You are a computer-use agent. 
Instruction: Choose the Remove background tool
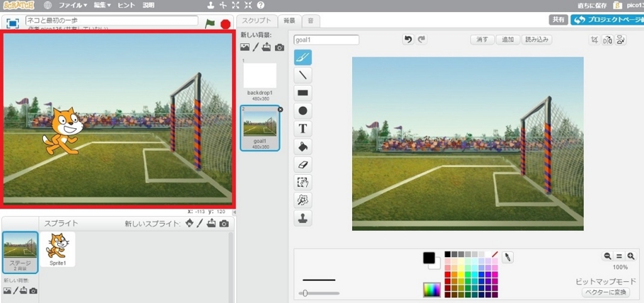click(303, 201)
